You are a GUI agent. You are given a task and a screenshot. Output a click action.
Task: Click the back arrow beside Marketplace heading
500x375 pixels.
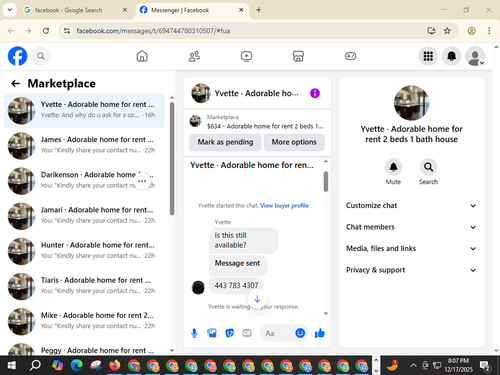tap(16, 83)
